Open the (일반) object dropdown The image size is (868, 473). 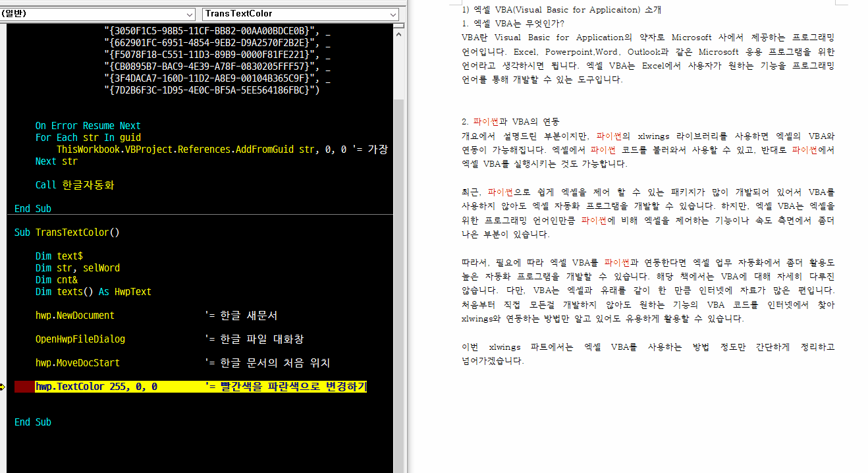97,14
